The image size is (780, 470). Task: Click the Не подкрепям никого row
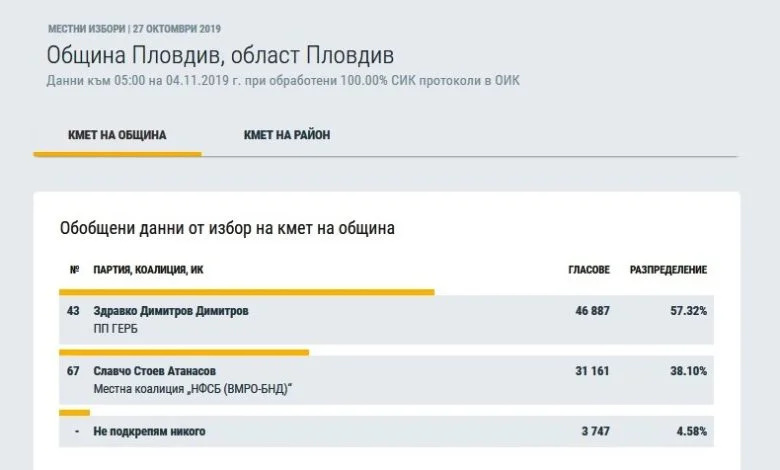(387, 431)
